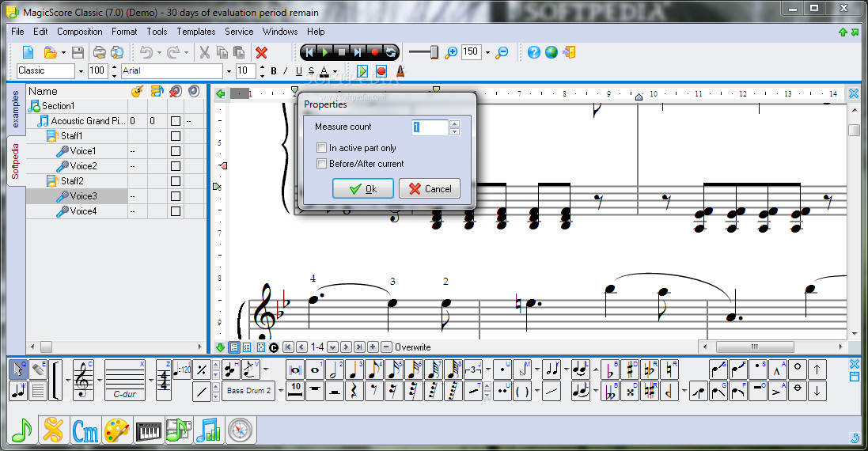Click the Zoom Out magnifier
The image size is (868, 451).
[502, 52]
